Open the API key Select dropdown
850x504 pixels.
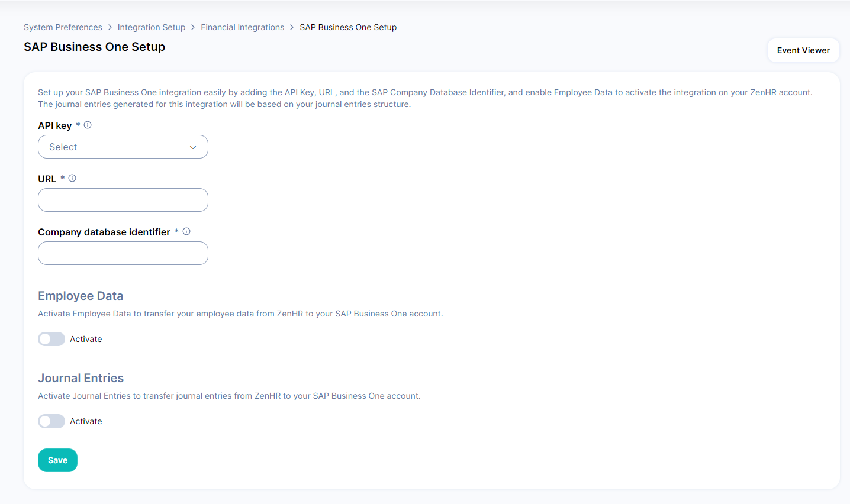(x=123, y=147)
